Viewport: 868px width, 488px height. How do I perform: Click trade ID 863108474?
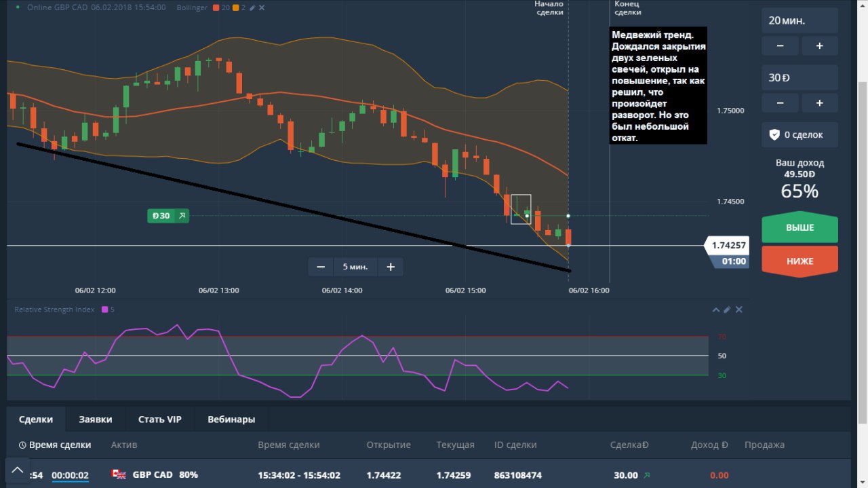(517, 475)
